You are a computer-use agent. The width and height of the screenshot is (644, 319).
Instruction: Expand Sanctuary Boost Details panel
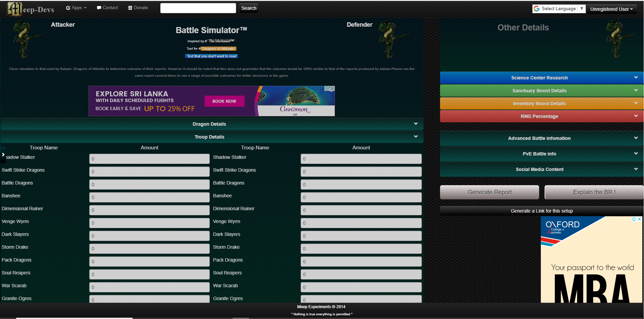[x=542, y=91]
